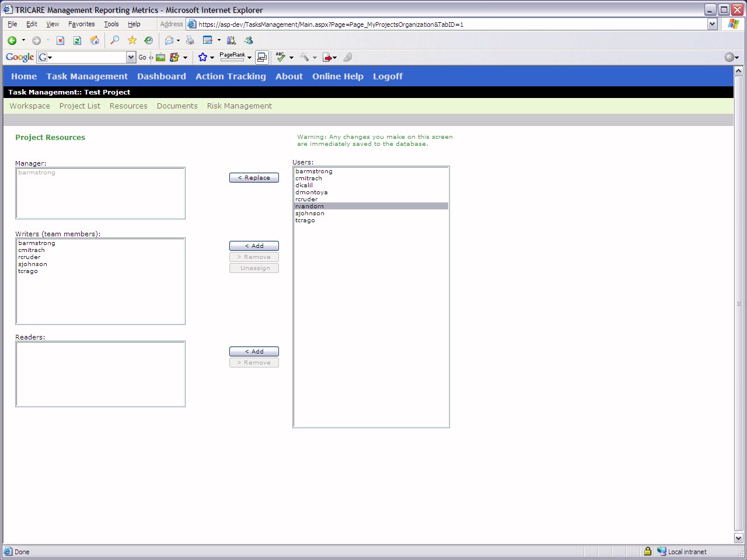Expand the address bar dropdown
The image size is (747, 560).
(x=712, y=24)
